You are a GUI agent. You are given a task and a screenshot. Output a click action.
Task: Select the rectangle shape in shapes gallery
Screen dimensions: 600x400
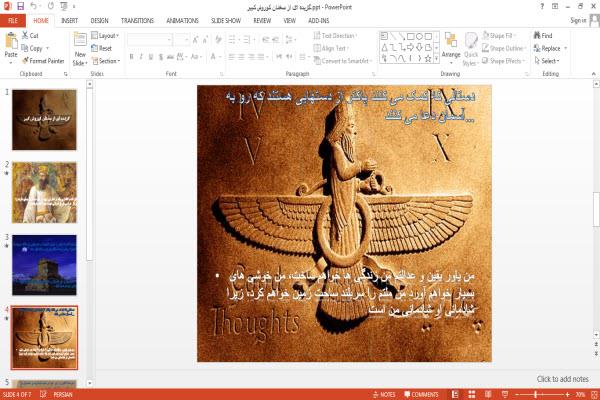(x=411, y=36)
